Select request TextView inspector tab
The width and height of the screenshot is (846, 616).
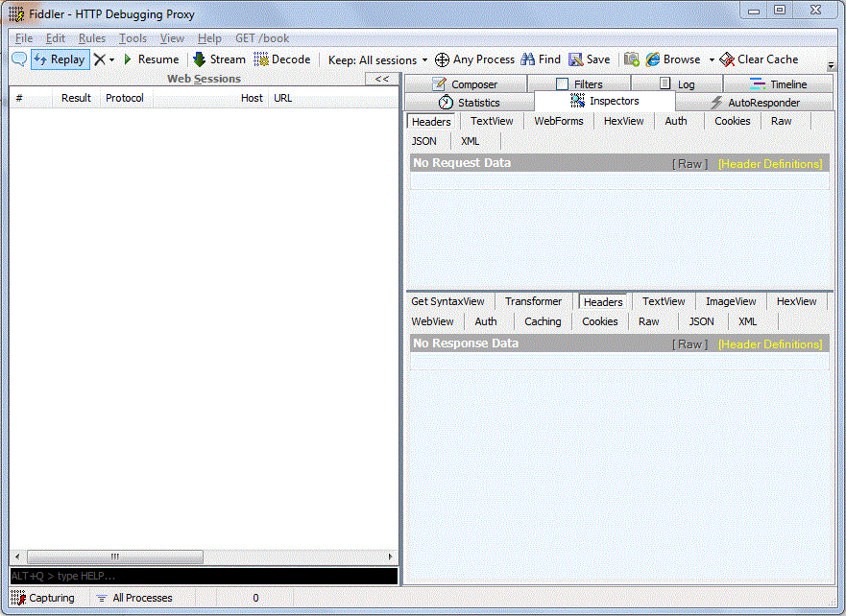point(492,121)
